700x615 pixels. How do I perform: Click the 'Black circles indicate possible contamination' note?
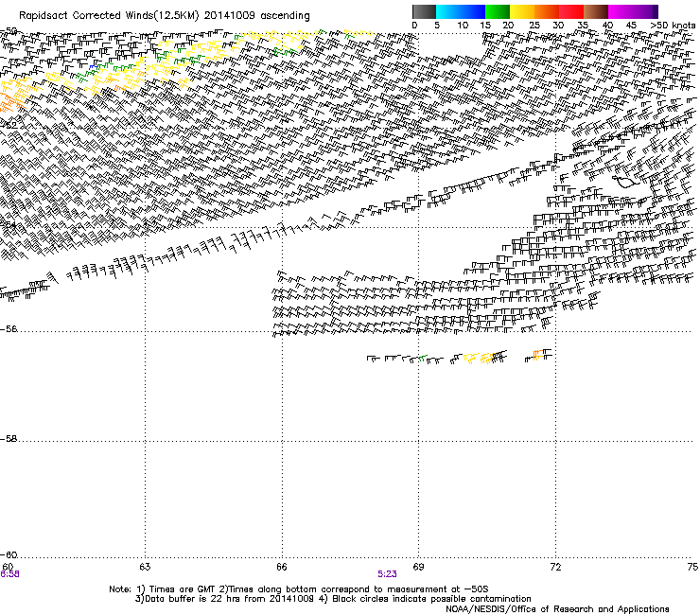click(425, 599)
